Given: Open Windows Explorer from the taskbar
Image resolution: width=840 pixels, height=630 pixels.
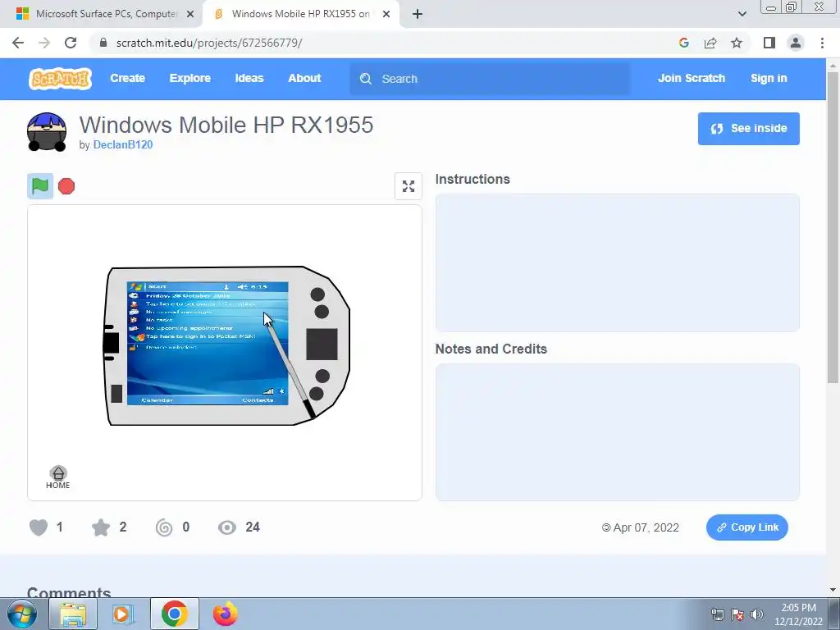Looking at the screenshot, I should coord(73,614).
